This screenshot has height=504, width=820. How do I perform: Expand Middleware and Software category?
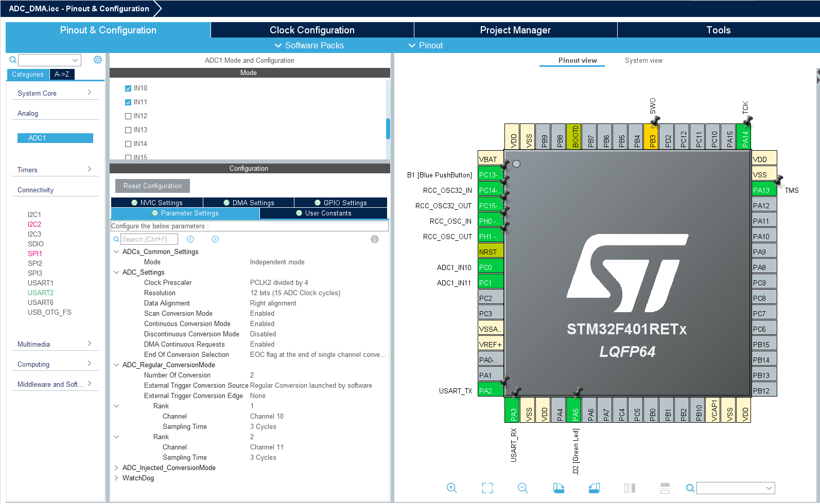pyautogui.click(x=55, y=384)
